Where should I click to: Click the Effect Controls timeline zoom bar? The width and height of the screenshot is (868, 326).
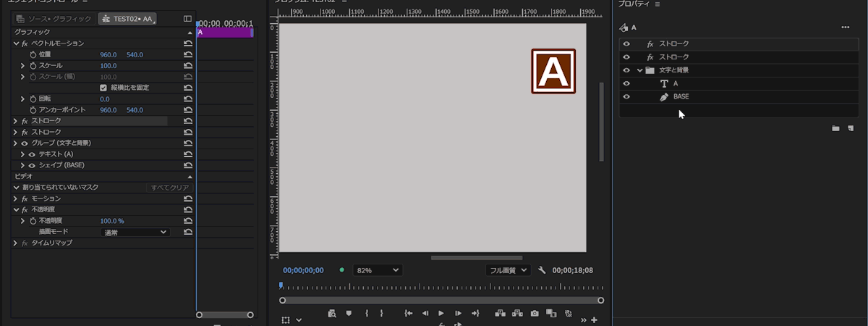click(x=225, y=314)
